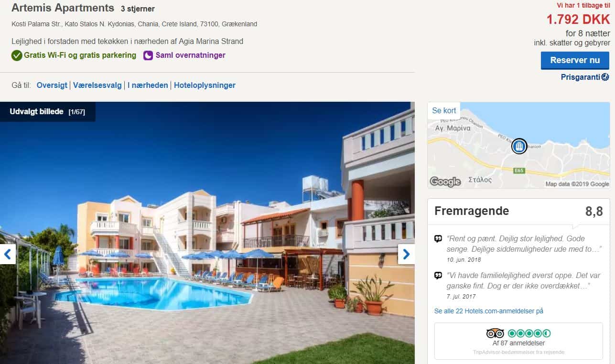
Task: Go to the Oversigt section
Action: (52, 85)
